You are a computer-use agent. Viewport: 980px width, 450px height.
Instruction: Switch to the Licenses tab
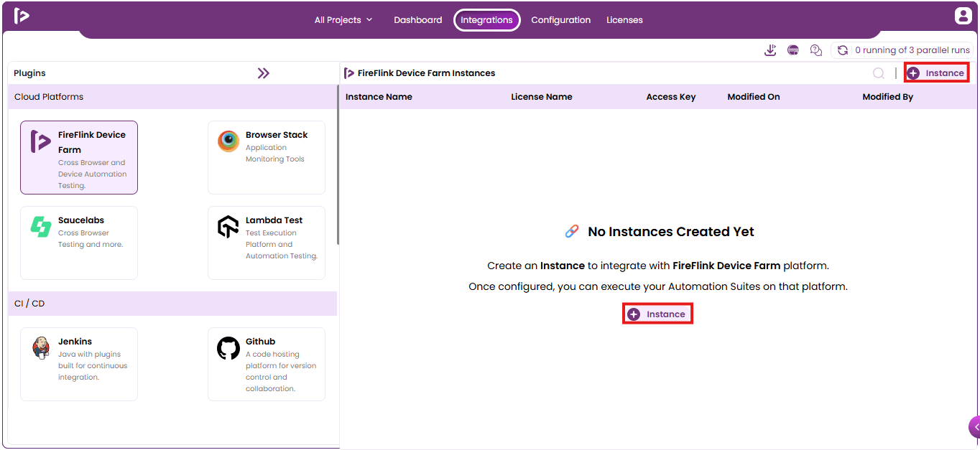pyautogui.click(x=624, y=20)
